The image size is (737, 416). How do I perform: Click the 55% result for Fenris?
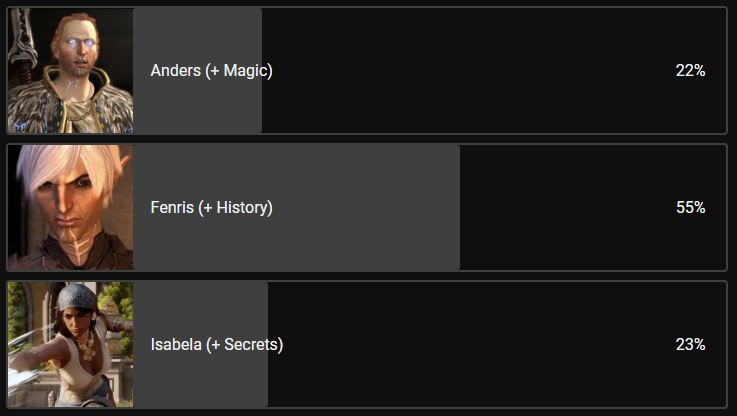(x=690, y=208)
